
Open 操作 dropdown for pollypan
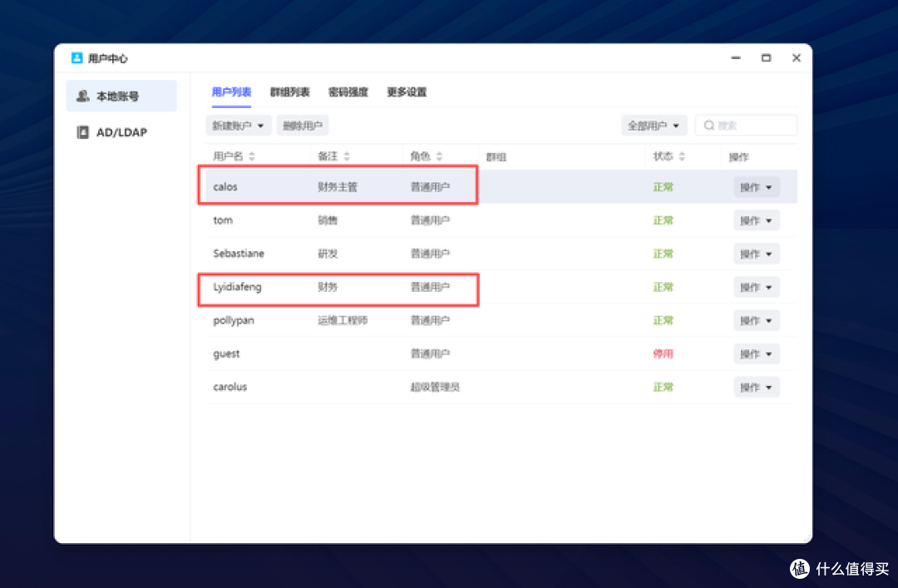point(756,320)
